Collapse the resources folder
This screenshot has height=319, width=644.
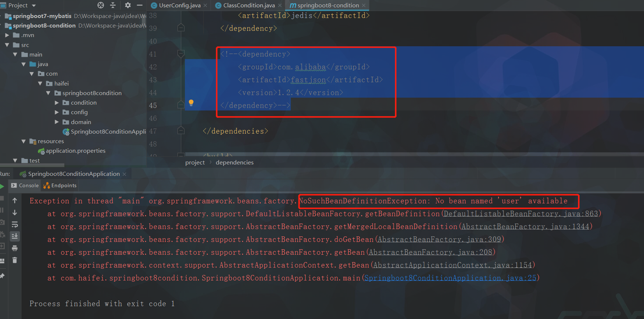click(x=24, y=141)
